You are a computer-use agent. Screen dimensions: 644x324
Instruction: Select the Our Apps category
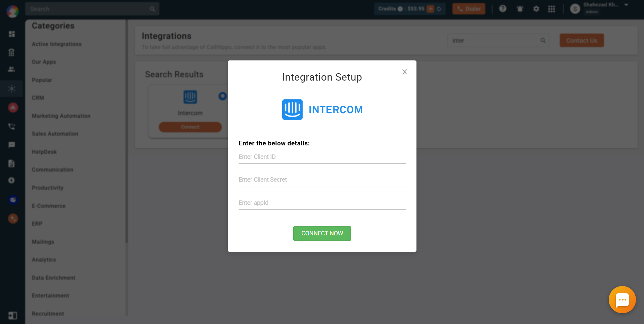click(x=44, y=62)
